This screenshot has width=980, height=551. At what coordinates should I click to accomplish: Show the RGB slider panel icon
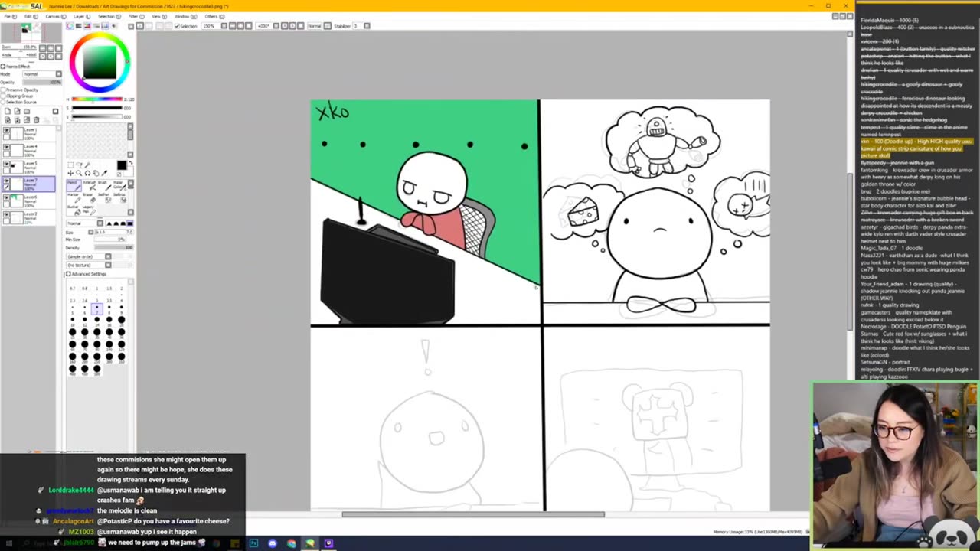pos(79,25)
